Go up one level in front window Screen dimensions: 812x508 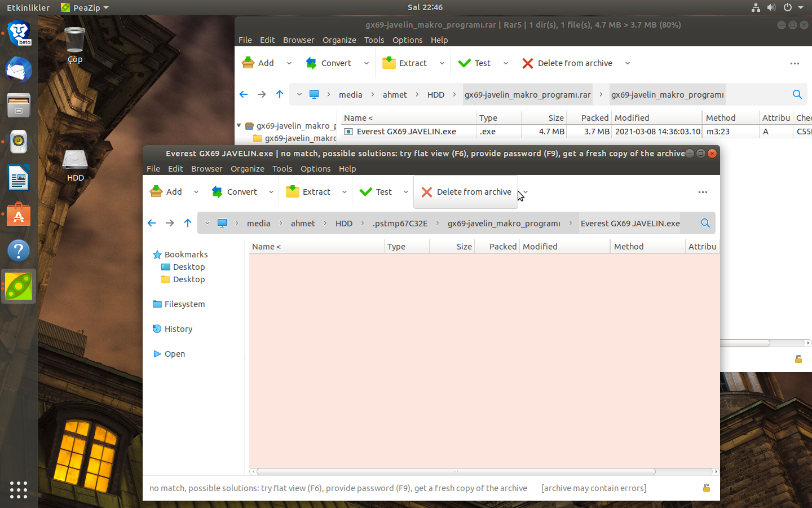tap(188, 223)
